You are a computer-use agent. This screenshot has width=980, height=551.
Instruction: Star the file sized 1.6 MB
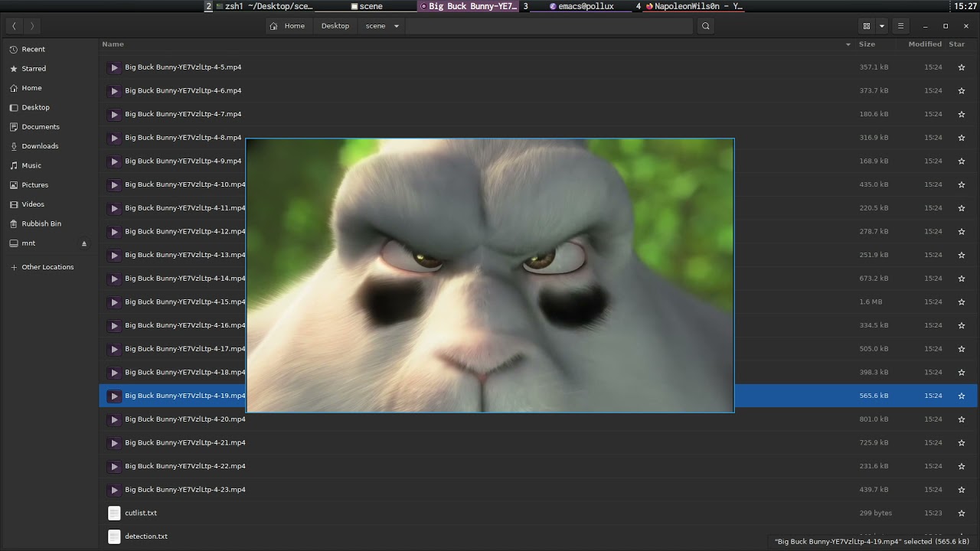962,302
